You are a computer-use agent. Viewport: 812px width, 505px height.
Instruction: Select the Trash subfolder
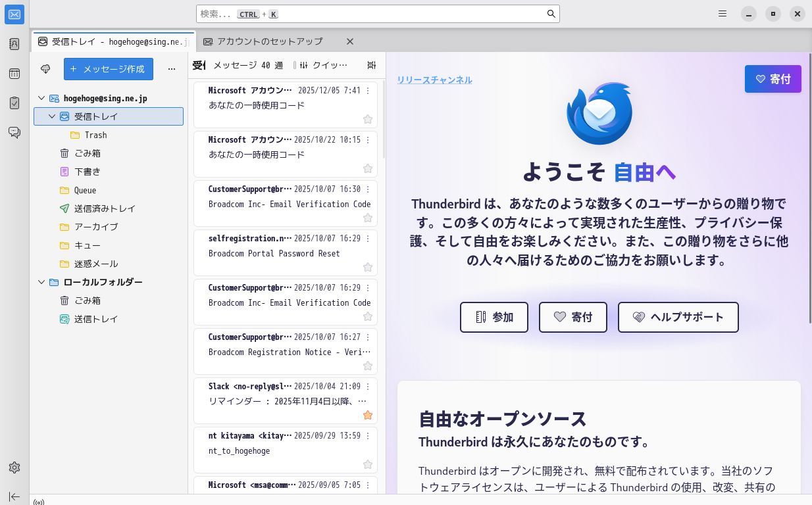(109, 135)
